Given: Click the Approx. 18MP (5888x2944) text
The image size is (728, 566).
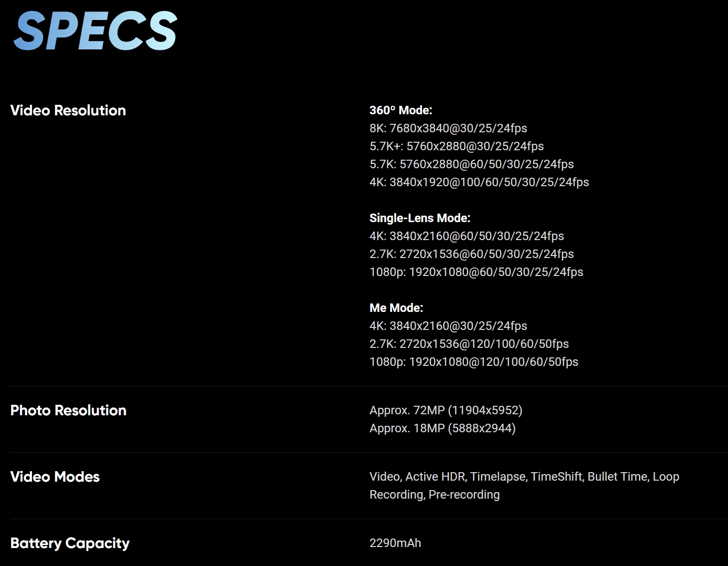Looking at the screenshot, I should [x=443, y=428].
